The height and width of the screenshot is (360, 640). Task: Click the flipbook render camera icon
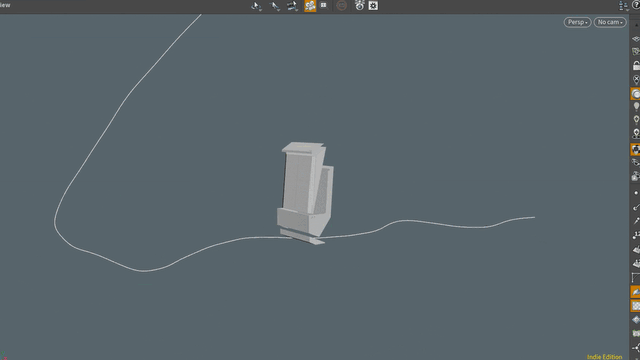[360, 5]
